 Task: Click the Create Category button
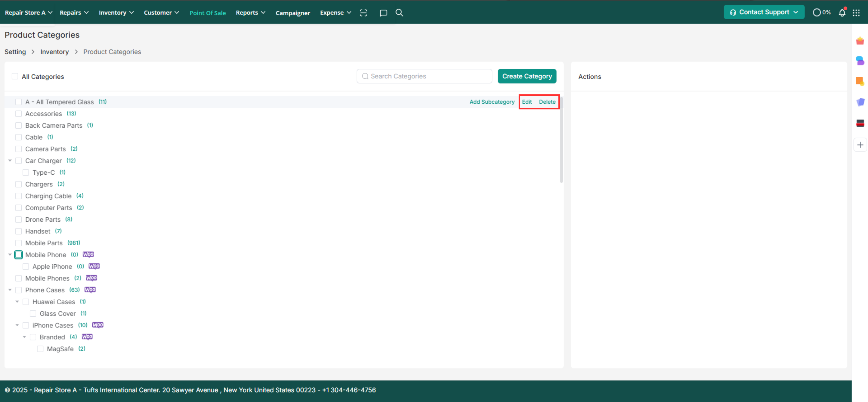tap(527, 76)
